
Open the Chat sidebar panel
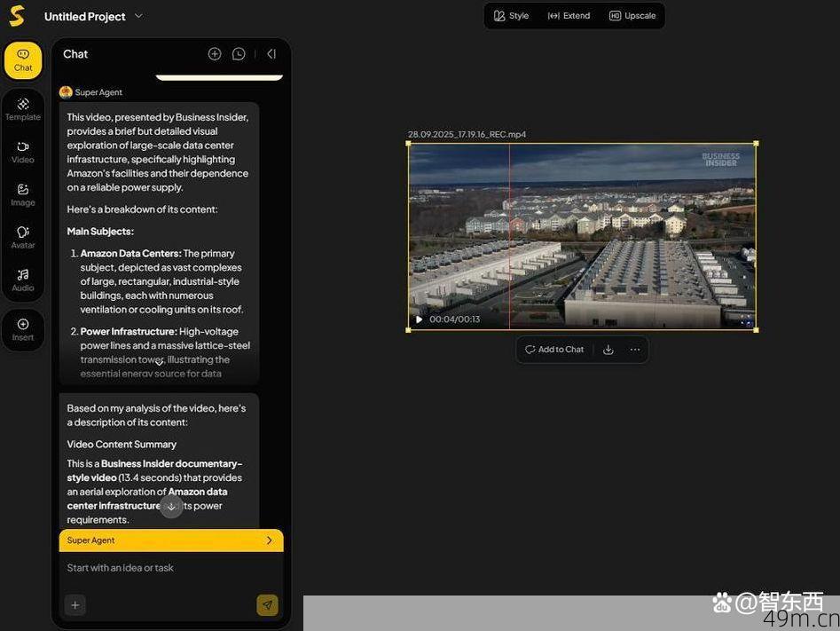pos(23,60)
